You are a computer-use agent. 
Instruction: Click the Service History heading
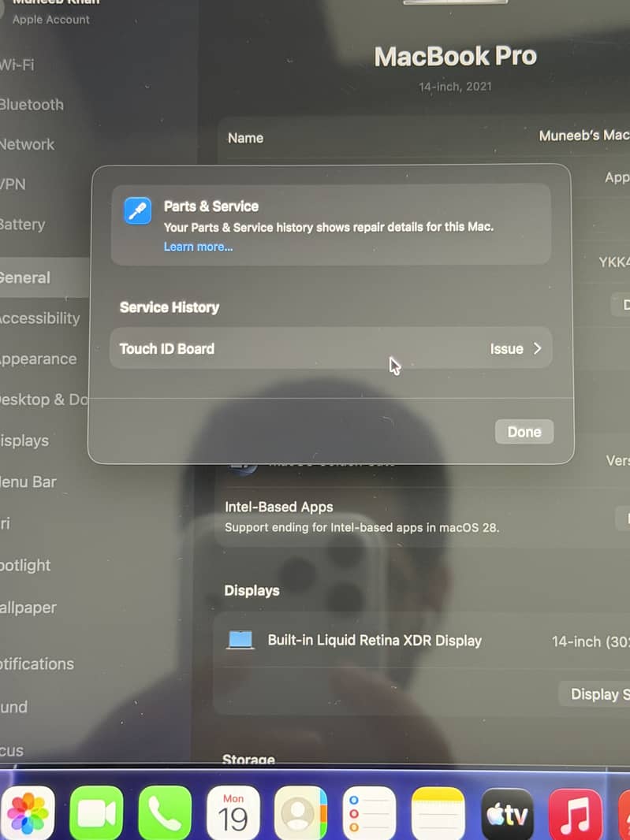[x=170, y=307]
